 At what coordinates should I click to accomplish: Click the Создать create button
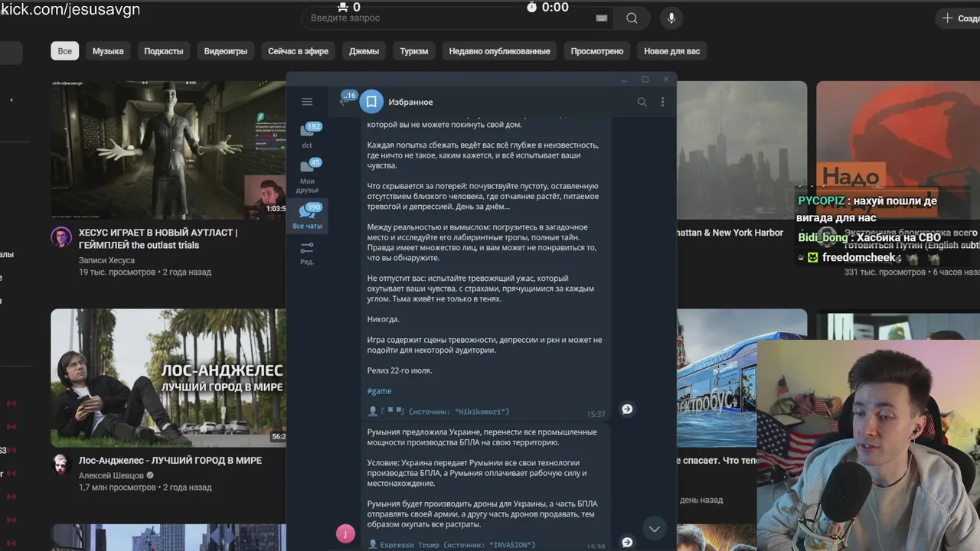coord(959,18)
